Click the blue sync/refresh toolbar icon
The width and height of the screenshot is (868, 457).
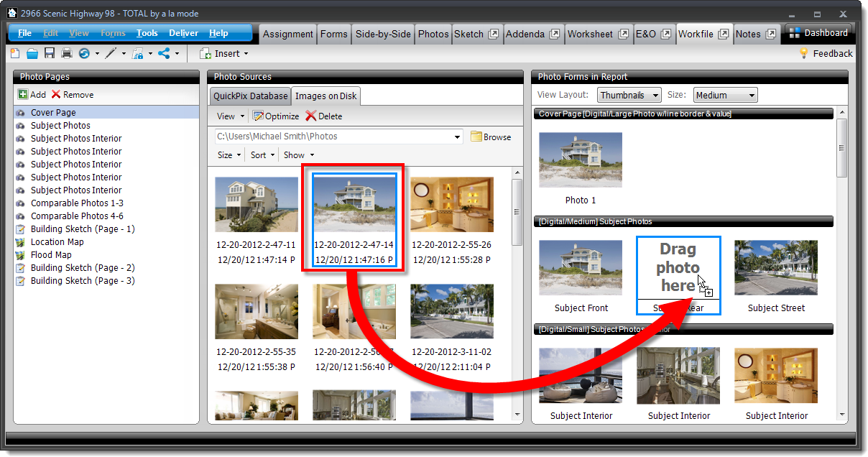point(85,53)
